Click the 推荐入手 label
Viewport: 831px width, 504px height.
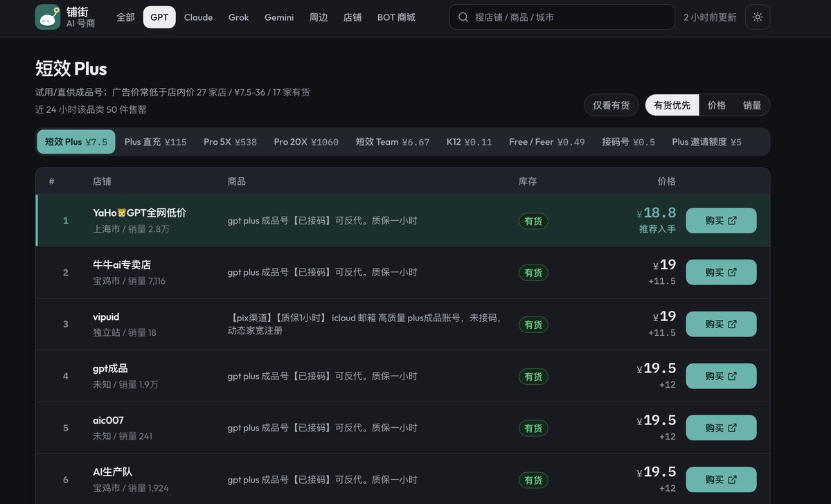[x=657, y=229]
